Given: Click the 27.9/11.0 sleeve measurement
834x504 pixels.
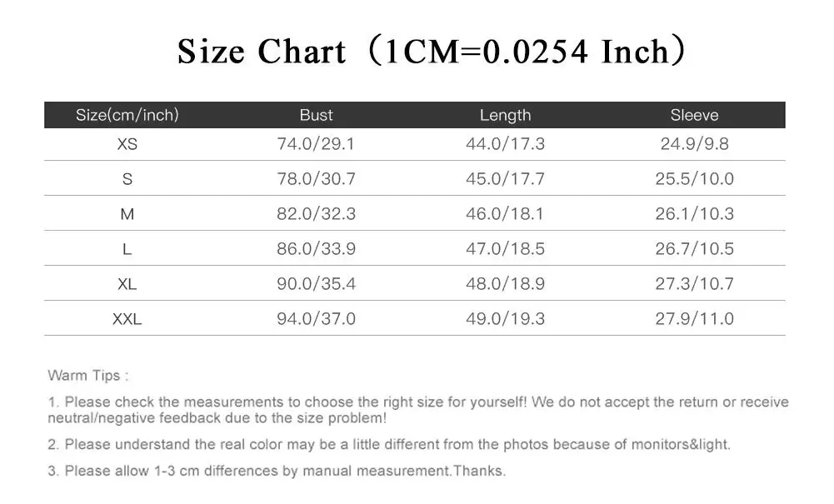Looking at the screenshot, I should 694,318.
